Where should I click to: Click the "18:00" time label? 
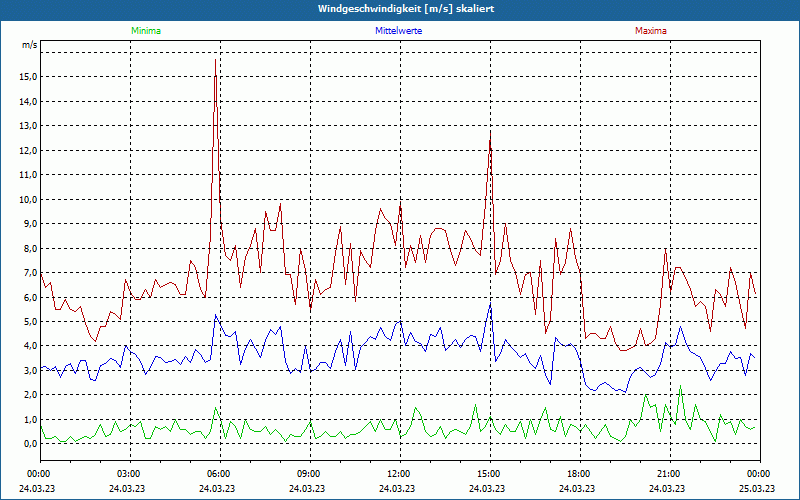tap(577, 474)
